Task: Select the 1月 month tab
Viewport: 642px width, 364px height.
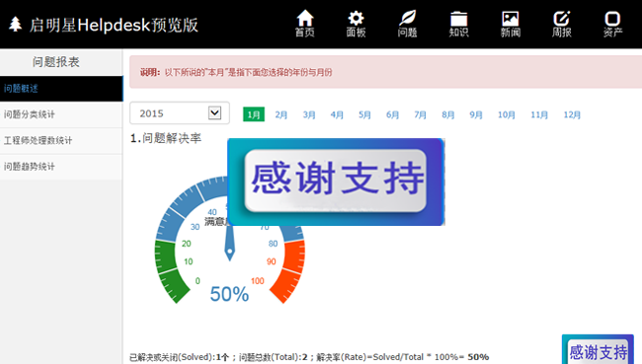Action: click(x=254, y=114)
